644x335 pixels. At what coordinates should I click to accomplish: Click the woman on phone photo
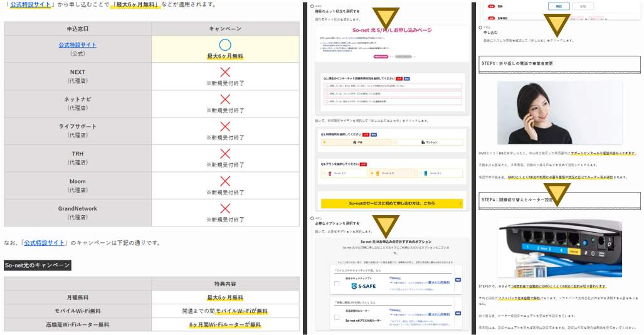click(559, 114)
